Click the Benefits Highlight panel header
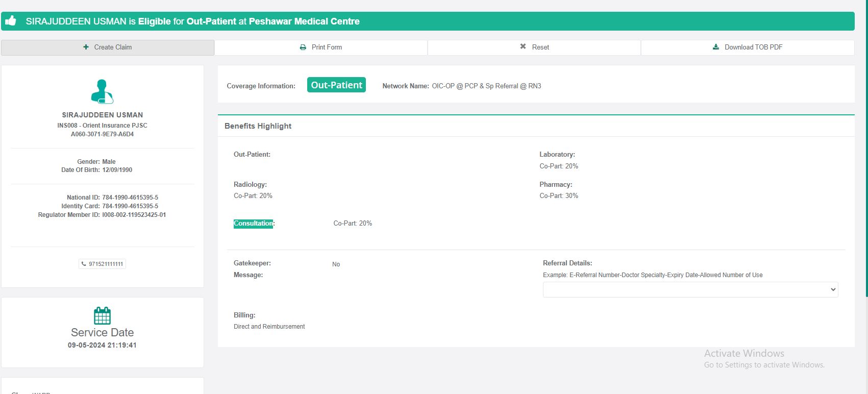This screenshot has width=868, height=394. pos(258,126)
